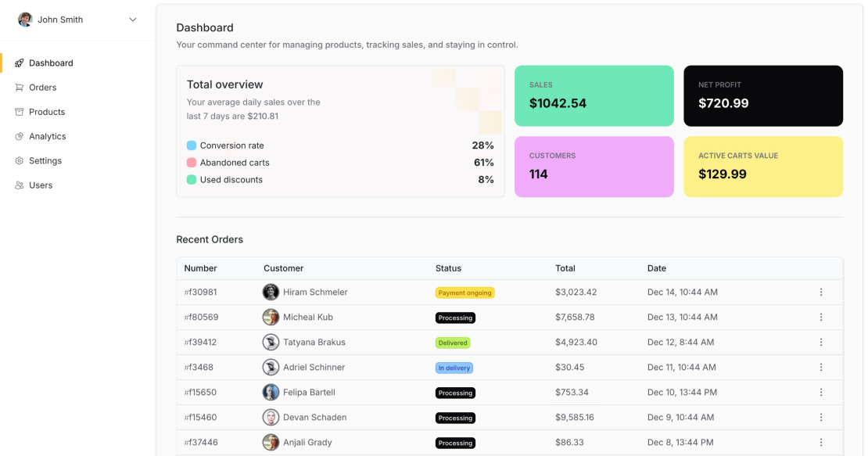Viewport: 868px width, 456px height.
Task: Click John Smith's profile avatar
Action: [25, 20]
